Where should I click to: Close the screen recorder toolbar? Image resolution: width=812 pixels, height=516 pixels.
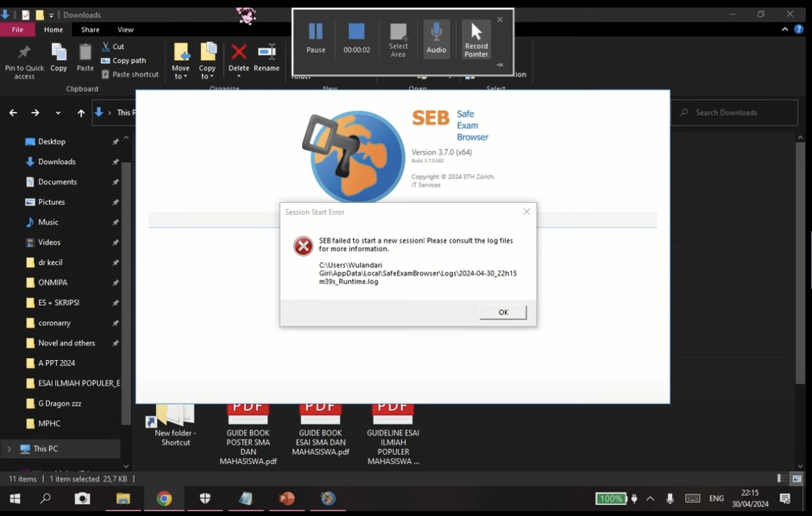point(499,20)
